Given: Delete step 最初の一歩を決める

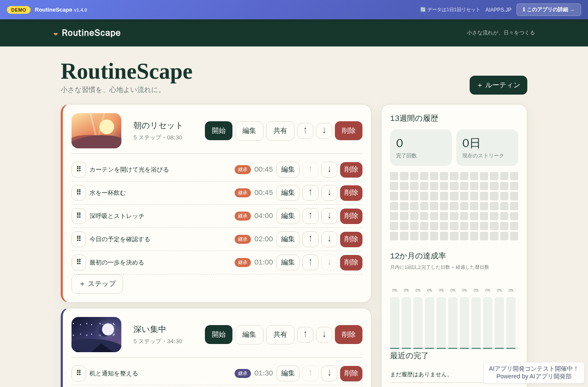Looking at the screenshot, I should [351, 262].
